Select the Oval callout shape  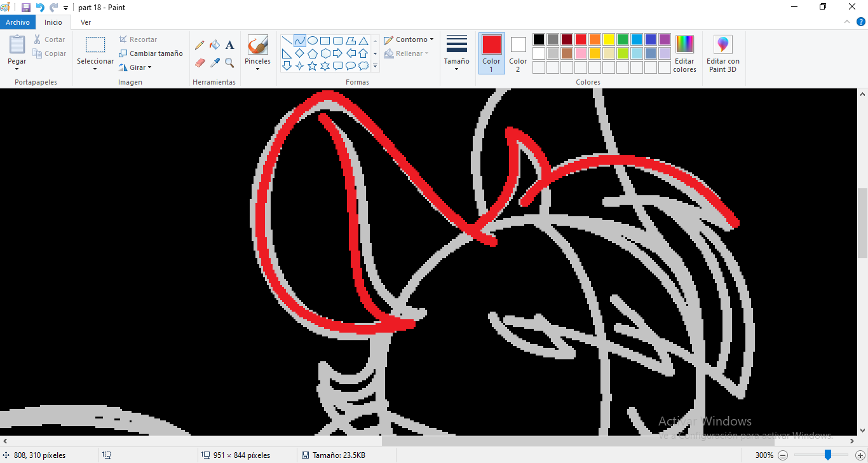[x=351, y=66]
